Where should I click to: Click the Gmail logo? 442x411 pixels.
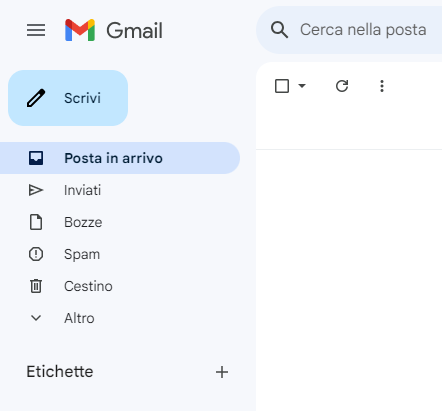[x=80, y=30]
